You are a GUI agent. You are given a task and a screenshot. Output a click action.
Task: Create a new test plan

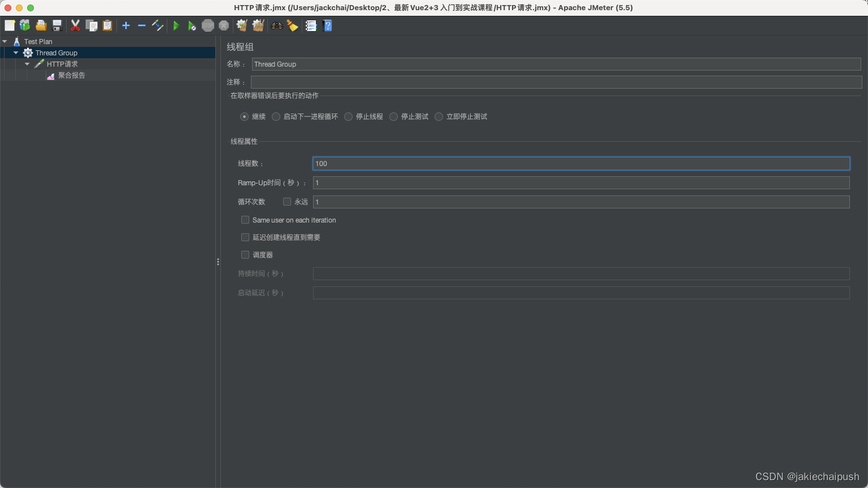click(10, 25)
